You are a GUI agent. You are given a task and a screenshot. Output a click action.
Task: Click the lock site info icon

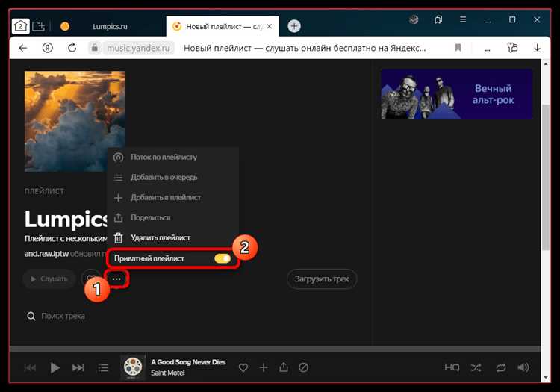[x=95, y=48]
